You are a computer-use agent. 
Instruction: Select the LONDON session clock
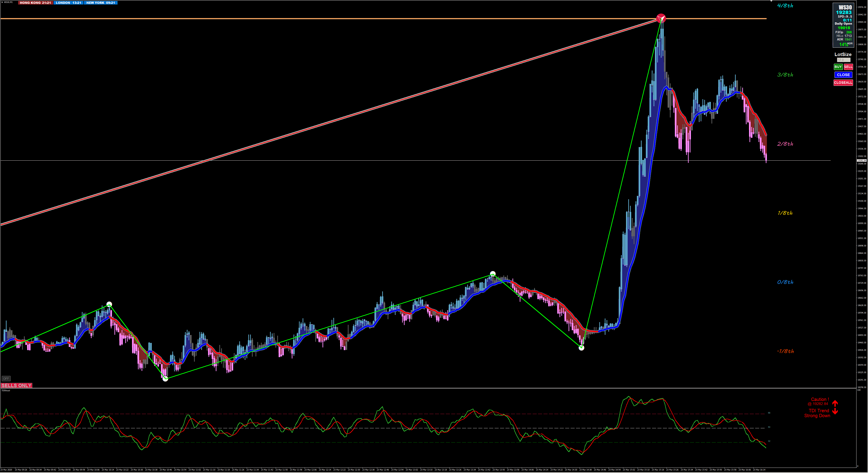point(68,3)
